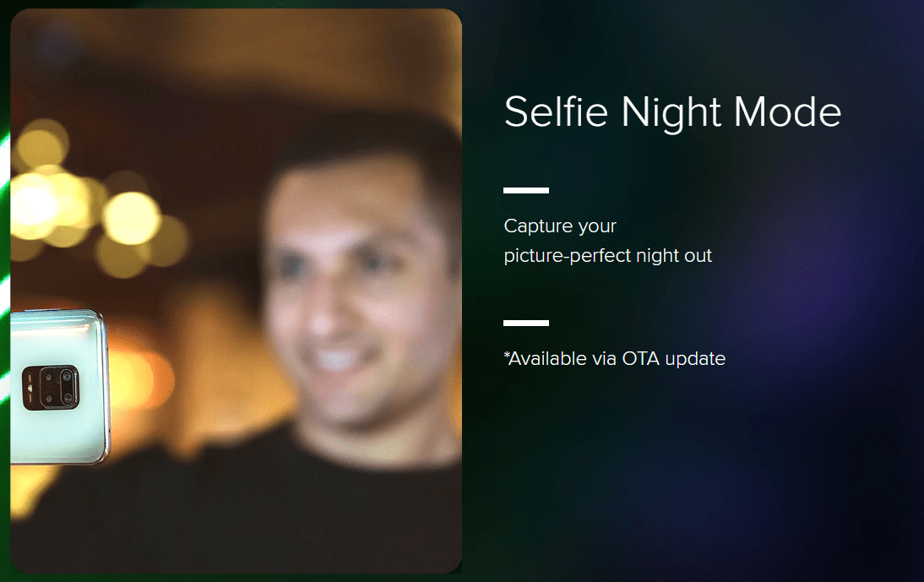Image resolution: width=924 pixels, height=582 pixels.
Task: Click the word "Mode" in the title
Action: pos(787,112)
